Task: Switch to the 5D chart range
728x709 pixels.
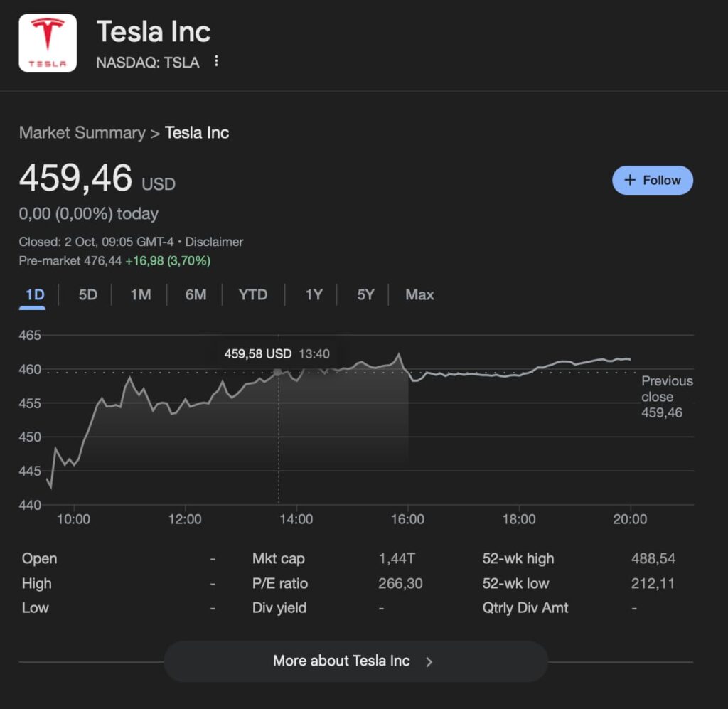Action: [87, 295]
